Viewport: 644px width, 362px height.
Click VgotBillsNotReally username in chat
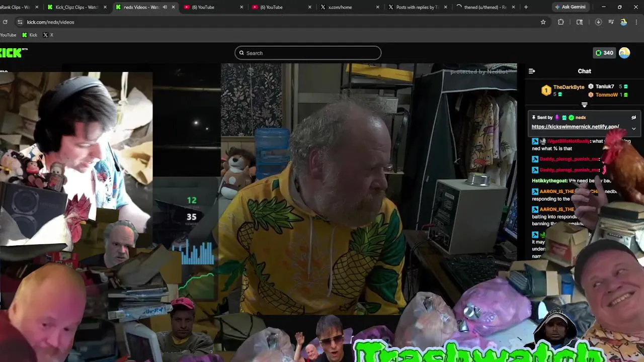pyautogui.click(x=569, y=141)
